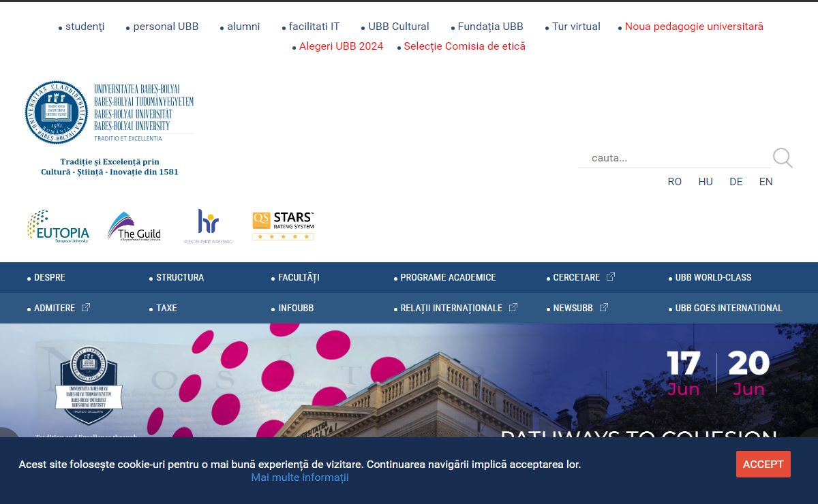Open the QS Stars Rating System logo
The image size is (818, 504).
[283, 226]
